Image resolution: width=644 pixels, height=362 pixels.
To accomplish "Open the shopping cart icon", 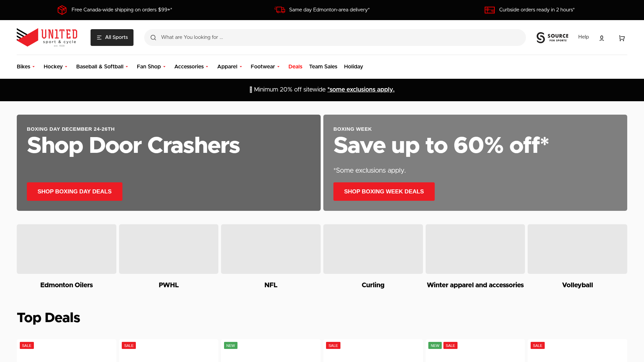I will 622,38.
